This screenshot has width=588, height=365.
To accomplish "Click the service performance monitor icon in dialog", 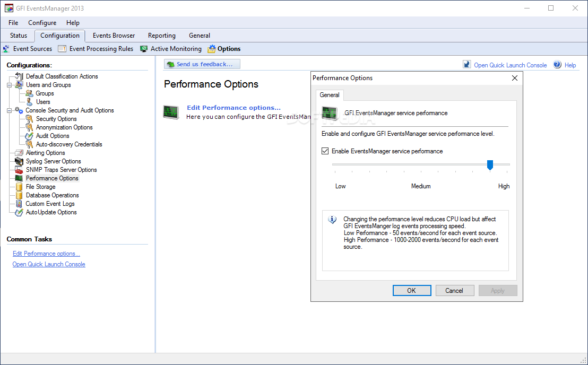I will 330,113.
